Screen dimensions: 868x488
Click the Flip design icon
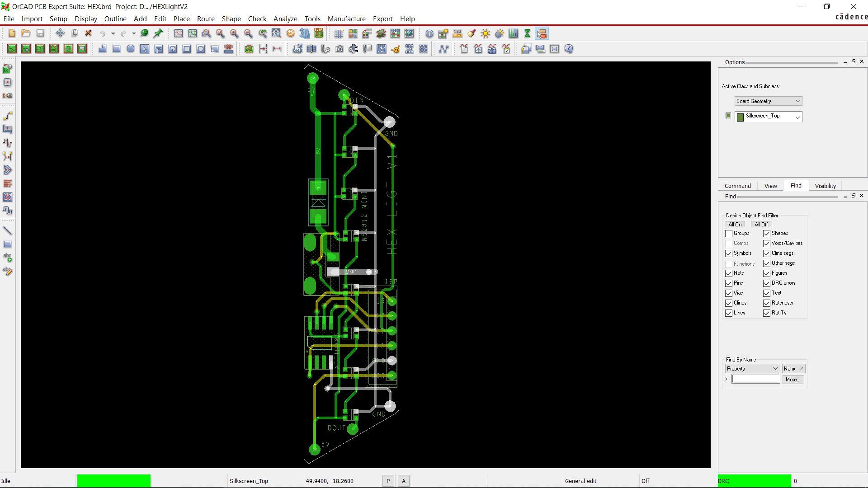coord(319,33)
